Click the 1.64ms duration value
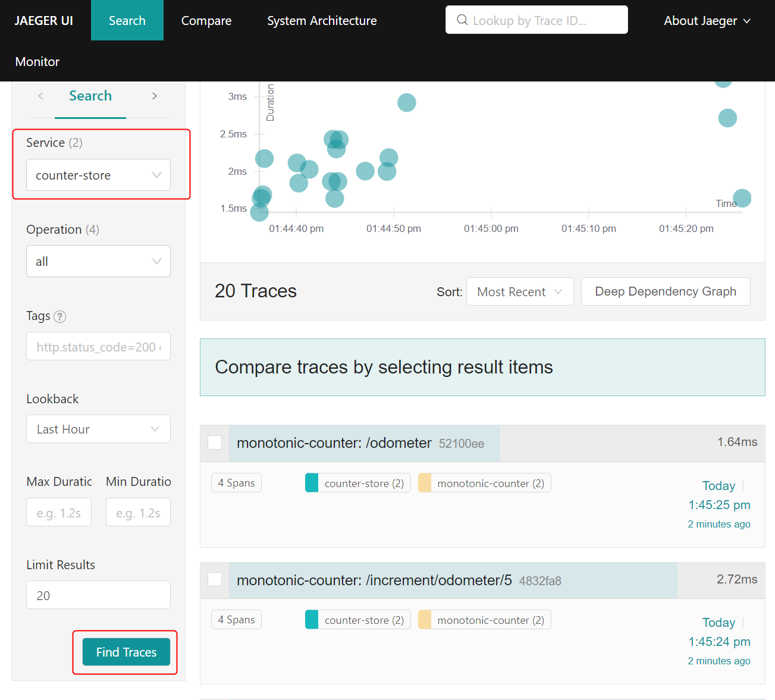This screenshot has height=700, width=775. (x=737, y=442)
